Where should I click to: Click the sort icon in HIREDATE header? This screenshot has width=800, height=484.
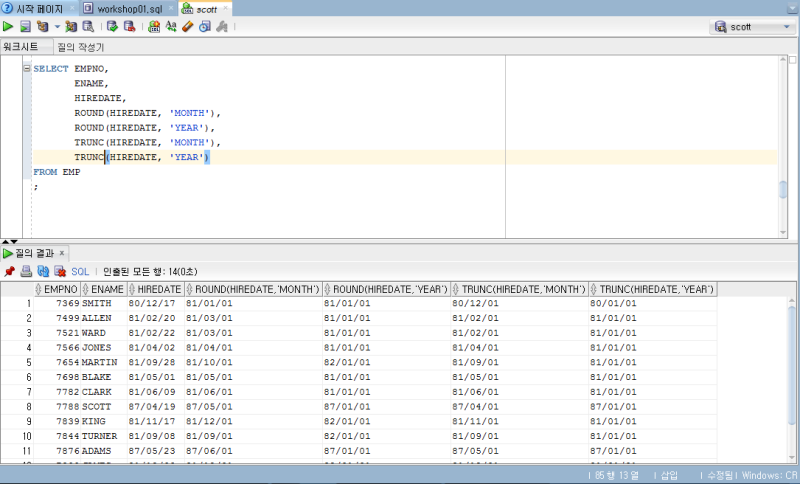click(x=132, y=289)
